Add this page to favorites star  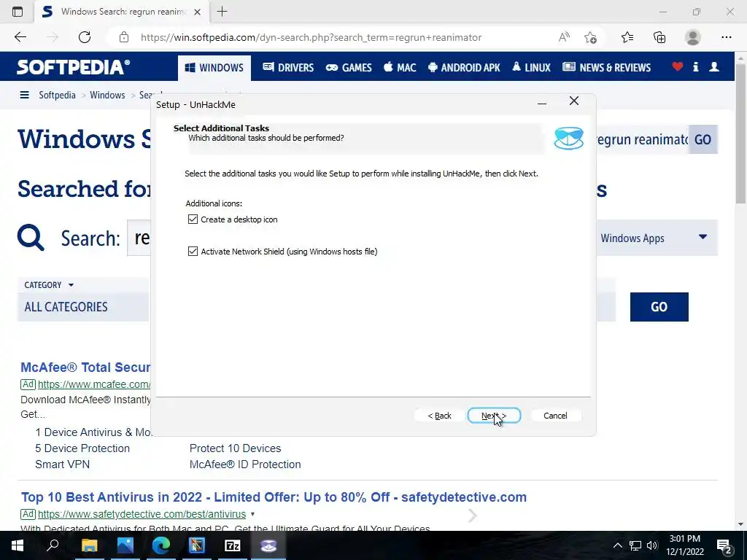[x=590, y=37]
